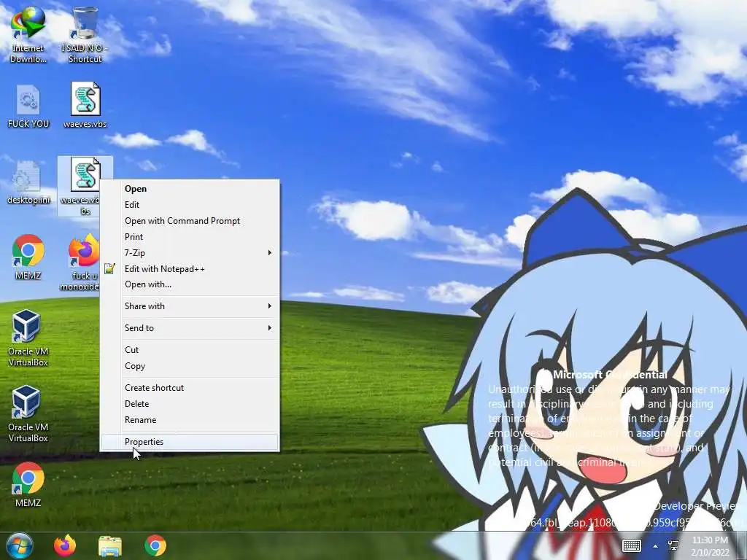This screenshot has width=747, height=560.
Task: Open the taskbar clock showing 11:30 PM
Action: (710, 546)
